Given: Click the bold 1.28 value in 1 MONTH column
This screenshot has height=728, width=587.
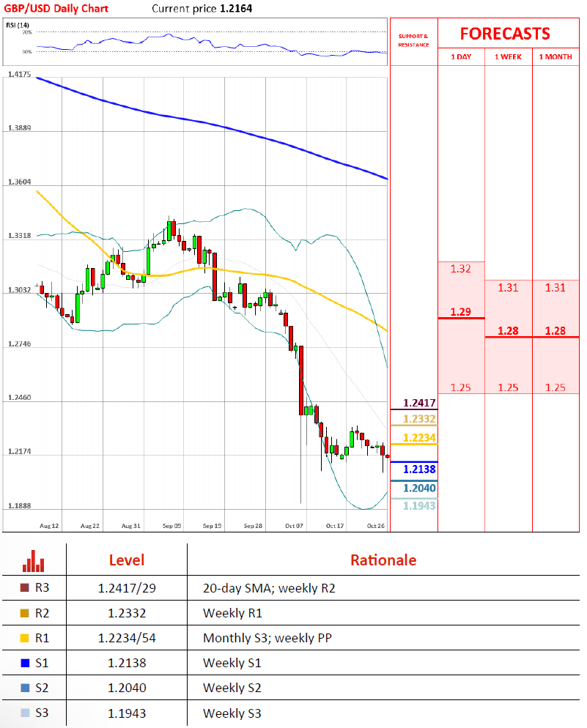Looking at the screenshot, I should [x=555, y=331].
